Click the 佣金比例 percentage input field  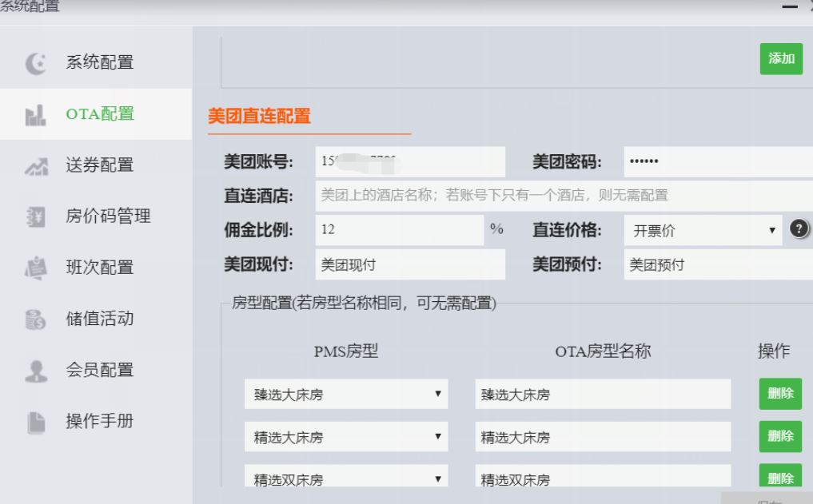400,230
